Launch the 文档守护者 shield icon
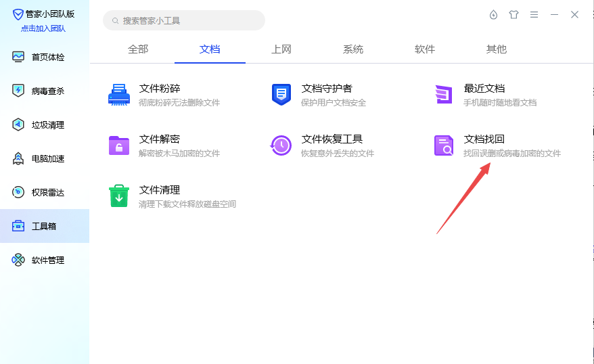The width and height of the screenshot is (594, 364). (281, 95)
